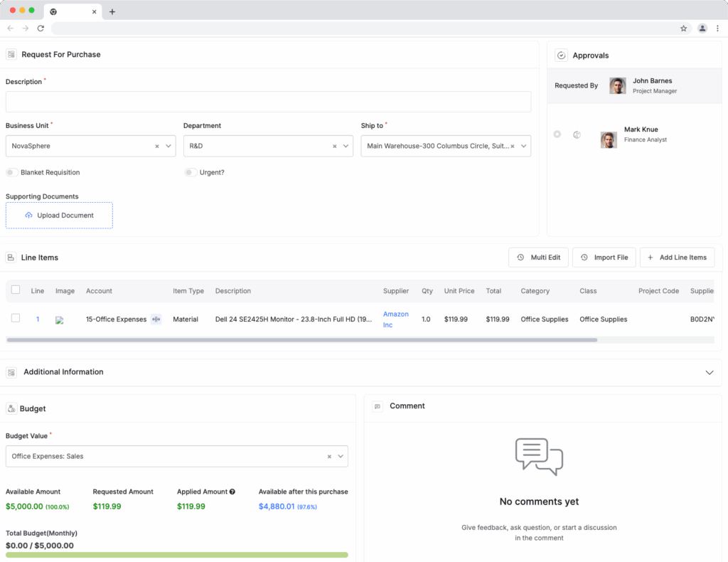Click John Barnes profile photo
The width and height of the screenshot is (728, 562).
618,86
